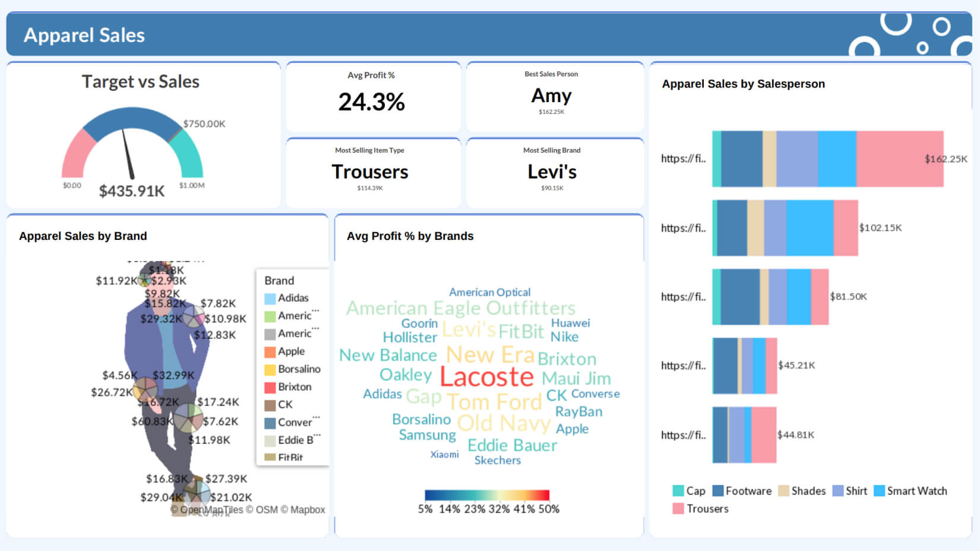Image resolution: width=980 pixels, height=551 pixels.
Task: Click the $81.50K bar Footware segment
Action: (740, 297)
